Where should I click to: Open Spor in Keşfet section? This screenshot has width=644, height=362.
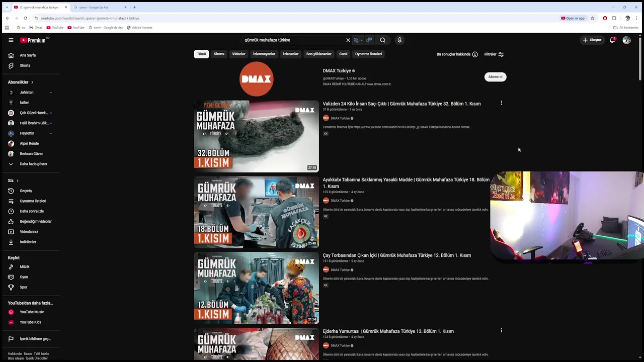point(24,287)
